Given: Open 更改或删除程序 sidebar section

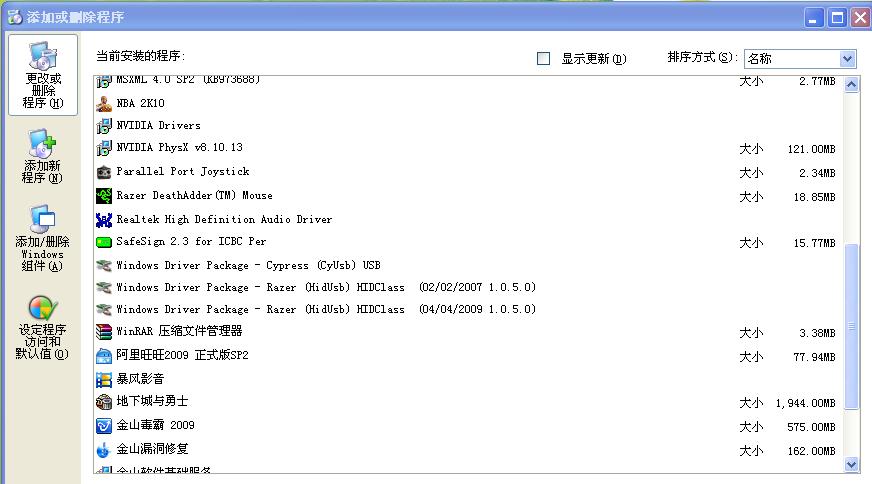Looking at the screenshot, I should click(43, 75).
